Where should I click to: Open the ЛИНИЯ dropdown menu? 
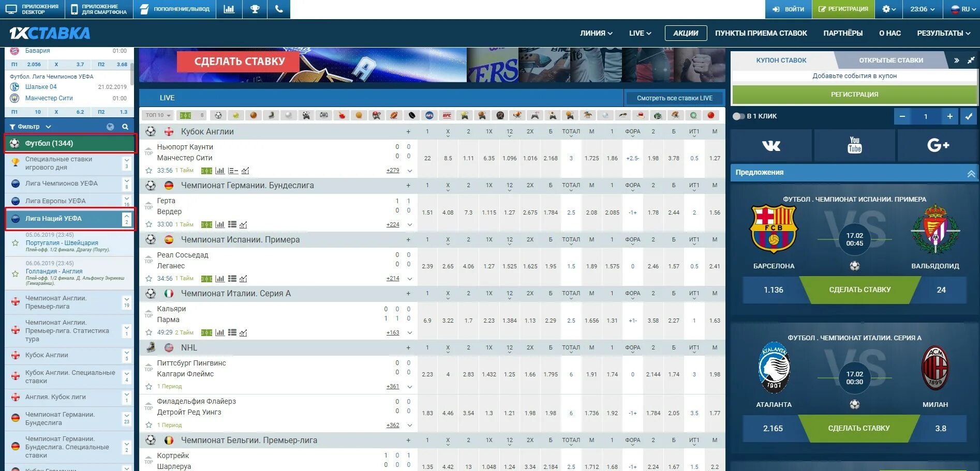(596, 33)
